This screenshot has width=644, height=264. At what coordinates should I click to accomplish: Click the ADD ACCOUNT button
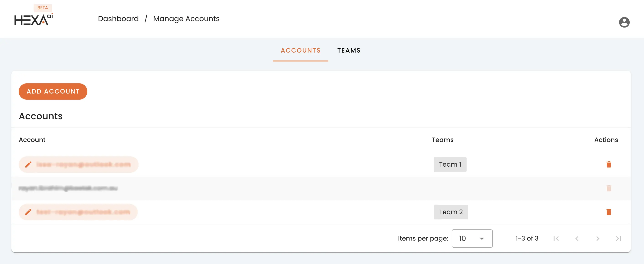[x=53, y=91]
